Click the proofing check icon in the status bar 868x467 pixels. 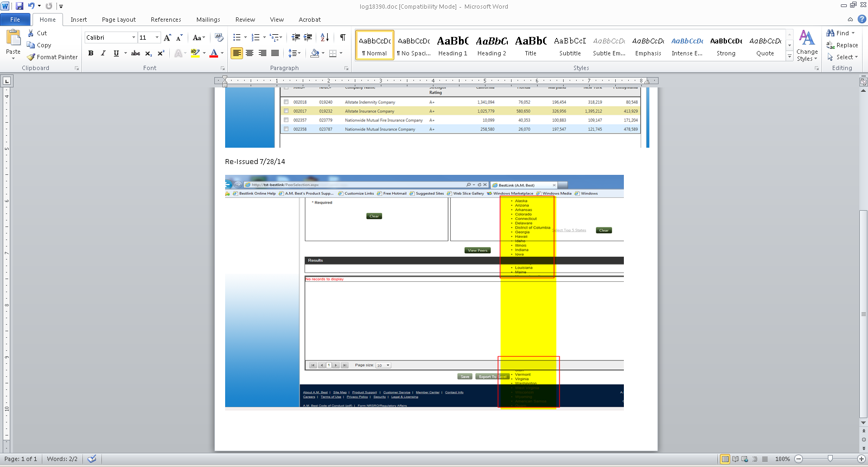pos(92,459)
